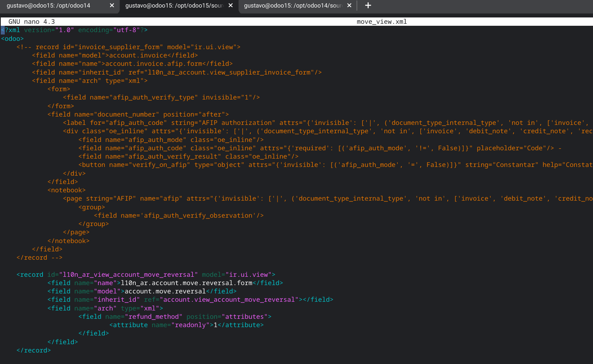Click the opening <notebook> tag

pos(66,190)
